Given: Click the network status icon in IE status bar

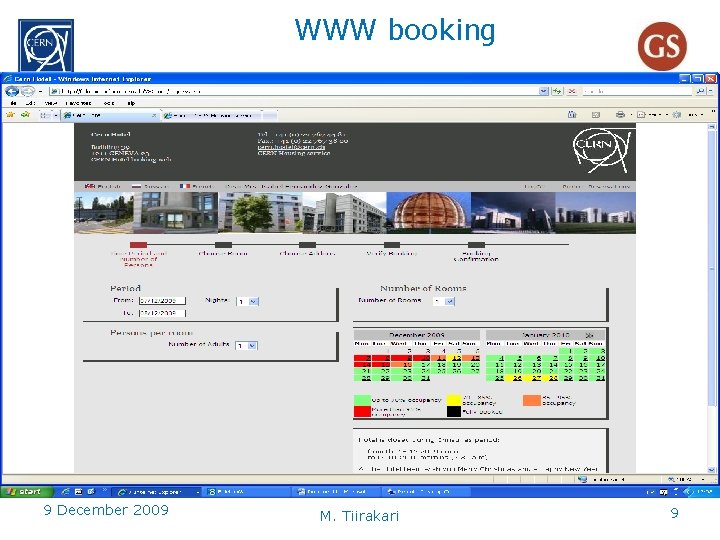Looking at the screenshot, I should coord(582,479).
